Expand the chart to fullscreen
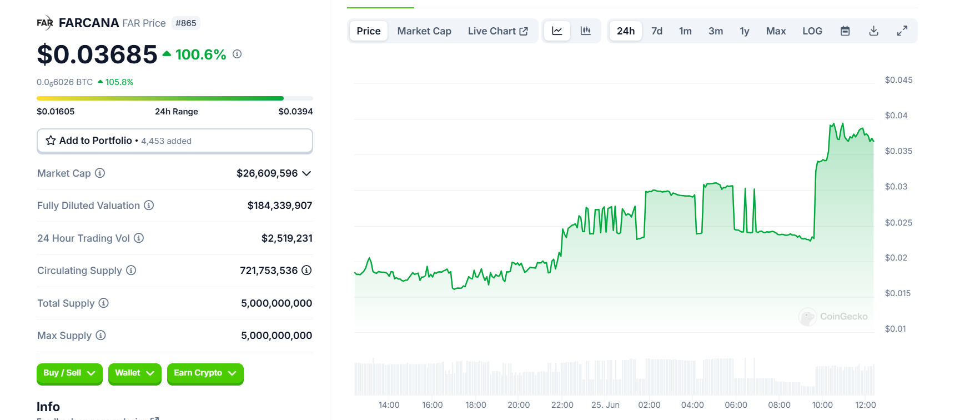The height and width of the screenshot is (420, 980). point(902,31)
